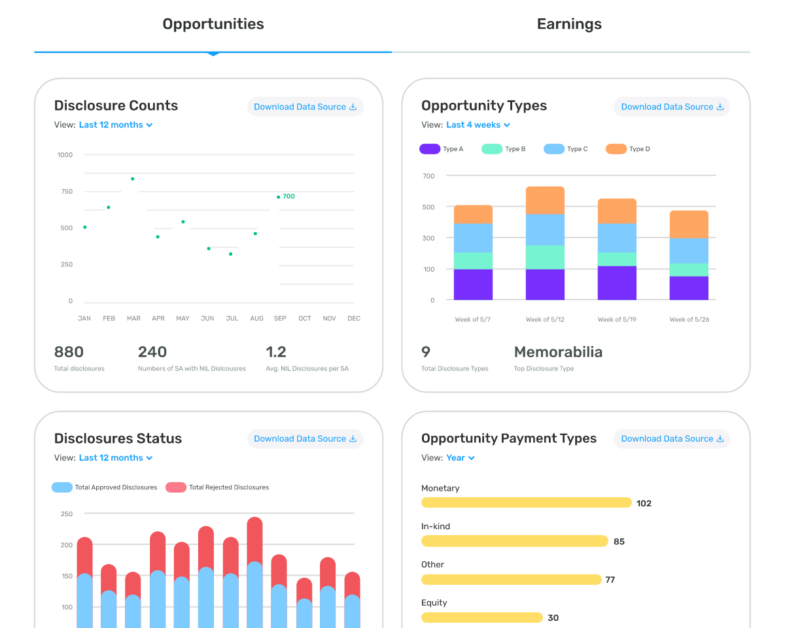Open Disclosure Counts 'Last 12 months' dropdown
The width and height of the screenshot is (785, 628).
(116, 125)
